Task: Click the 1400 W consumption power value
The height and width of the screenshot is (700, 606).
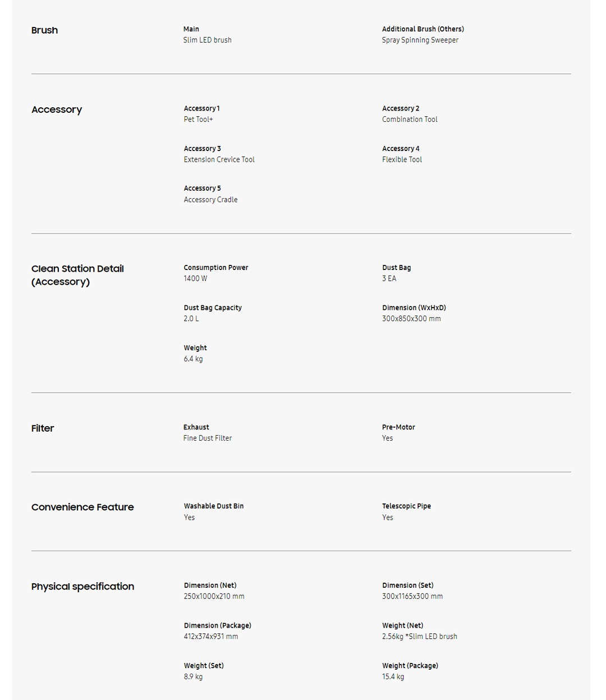Action: tap(195, 278)
